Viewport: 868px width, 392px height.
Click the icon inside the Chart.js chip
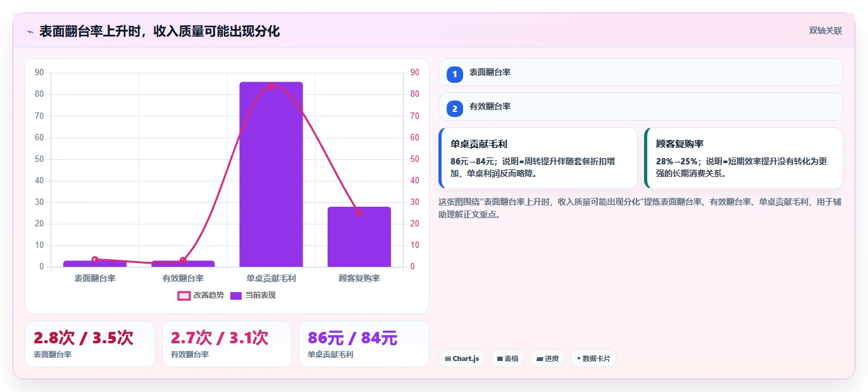[448, 358]
